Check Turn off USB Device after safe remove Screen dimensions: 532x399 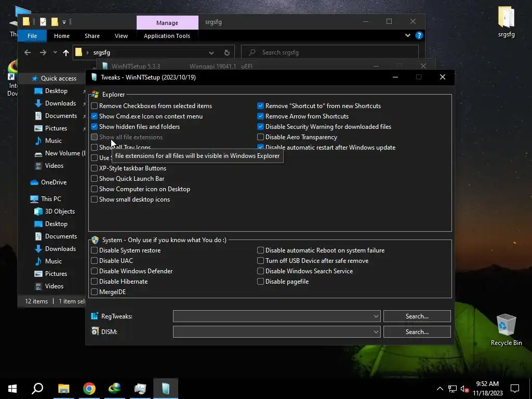260,261
